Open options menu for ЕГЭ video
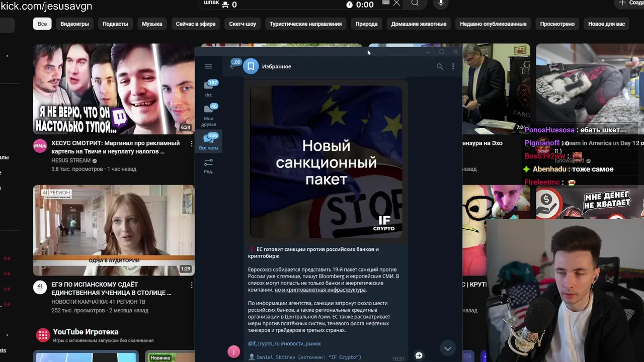644x362 pixels. coord(191,285)
